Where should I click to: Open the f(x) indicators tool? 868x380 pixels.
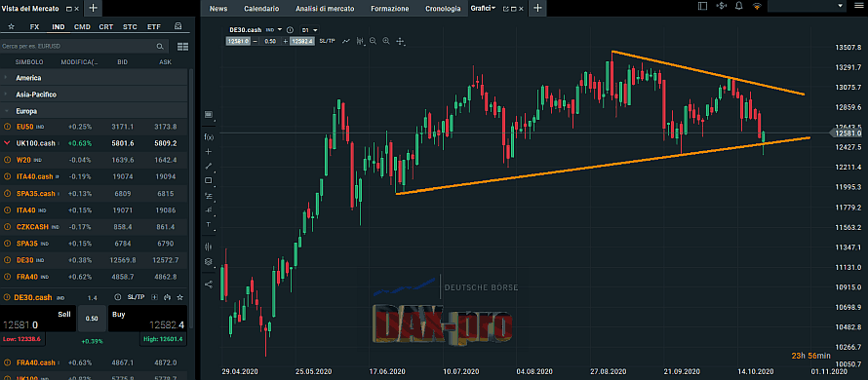click(x=209, y=136)
